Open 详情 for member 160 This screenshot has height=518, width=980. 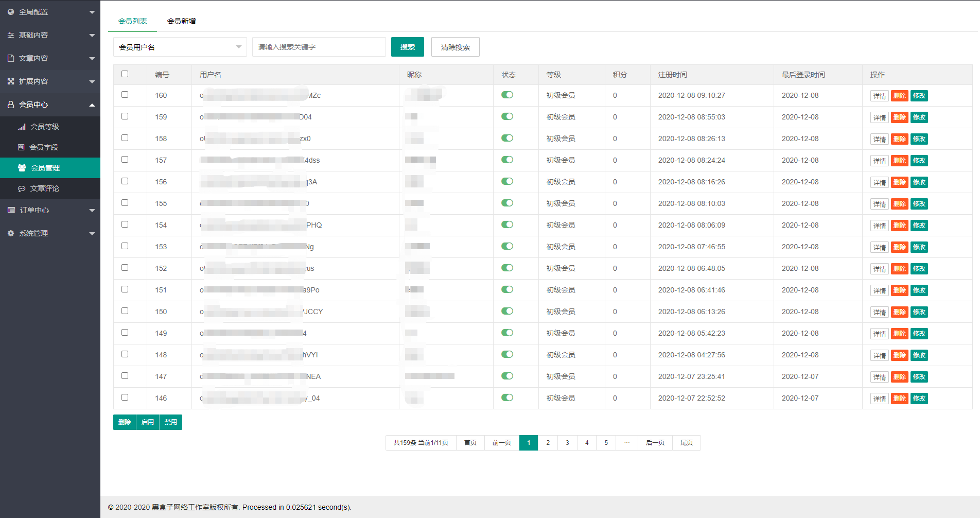pyautogui.click(x=880, y=96)
